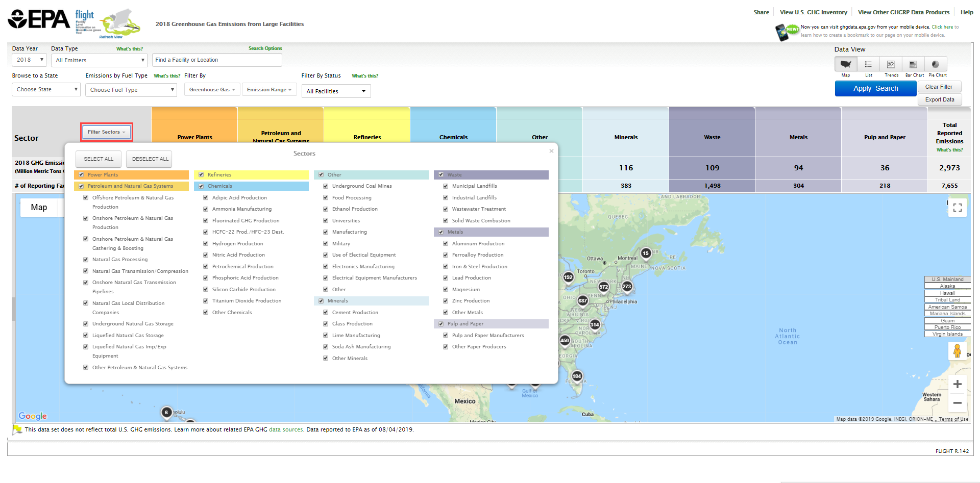Image resolution: width=980 pixels, height=483 pixels.
Task: Toggle the Chemicals sector checkbox
Action: tap(201, 186)
